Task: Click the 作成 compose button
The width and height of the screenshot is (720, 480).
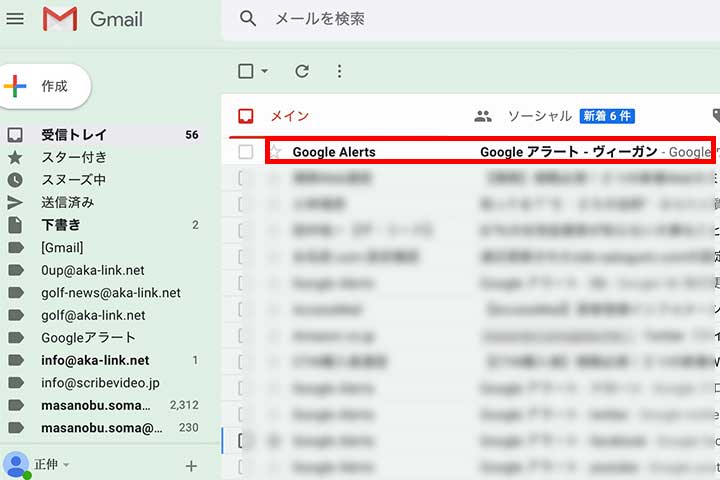Action: click(x=45, y=86)
